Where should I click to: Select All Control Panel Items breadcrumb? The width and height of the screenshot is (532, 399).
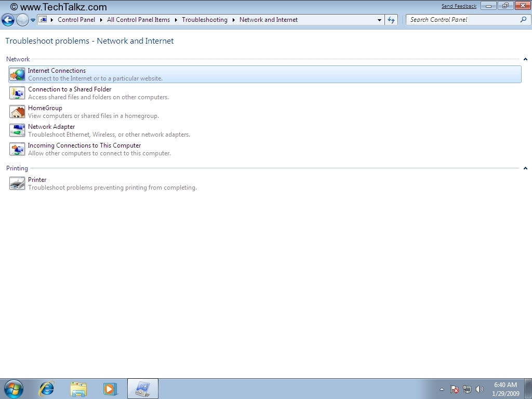[138, 20]
